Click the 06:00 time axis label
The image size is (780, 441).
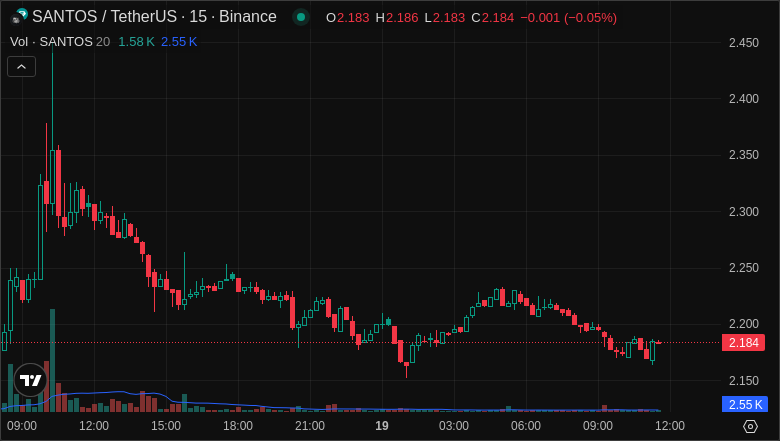pos(526,426)
